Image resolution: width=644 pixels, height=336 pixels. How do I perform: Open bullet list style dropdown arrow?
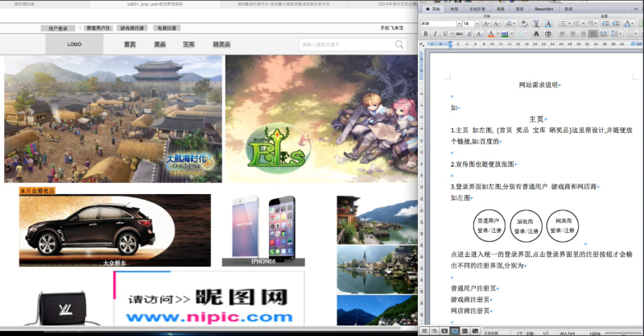570,23
